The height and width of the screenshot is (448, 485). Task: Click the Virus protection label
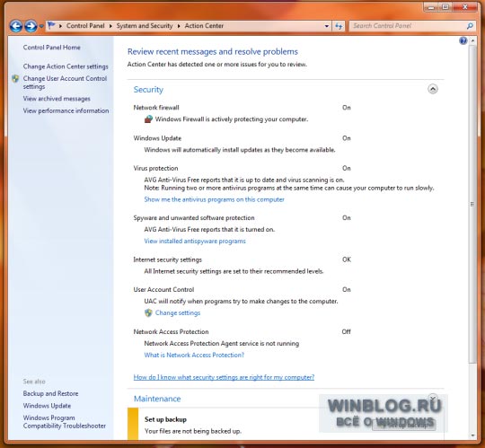155,168
